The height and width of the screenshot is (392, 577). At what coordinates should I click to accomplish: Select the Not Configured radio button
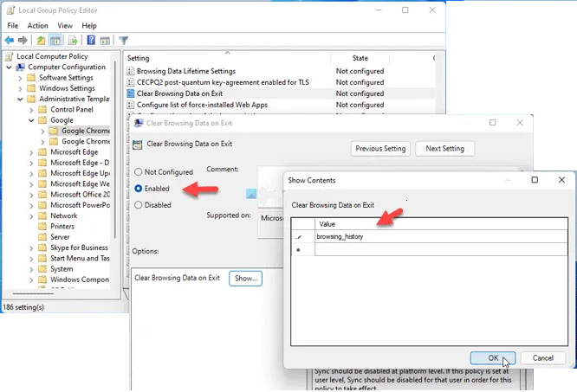(x=139, y=172)
